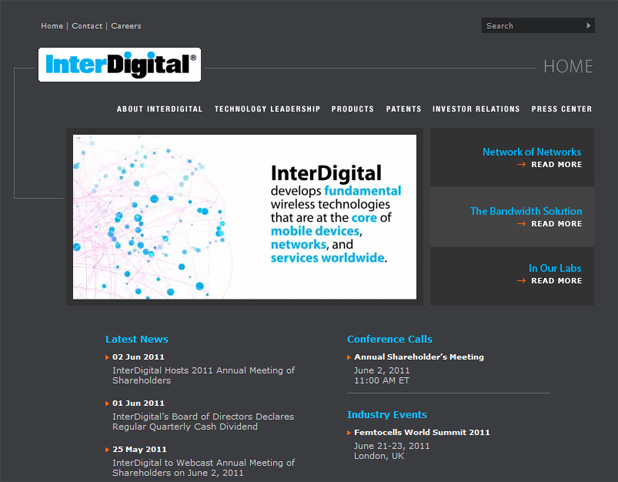
Task: Open The Bandwidth Solution heading link
Action: point(526,211)
